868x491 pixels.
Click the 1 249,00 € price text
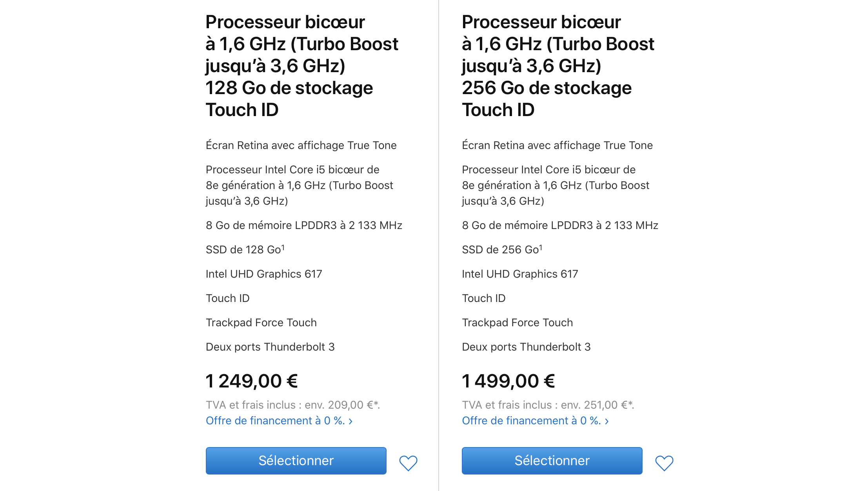click(x=252, y=381)
